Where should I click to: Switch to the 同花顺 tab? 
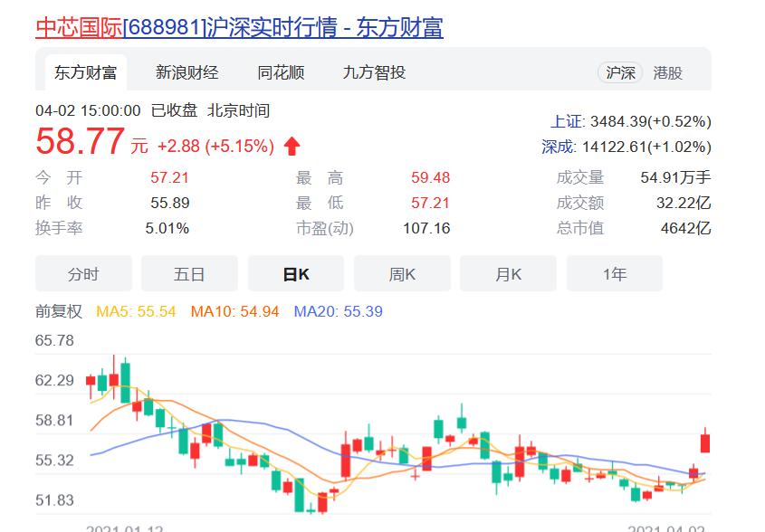281,72
